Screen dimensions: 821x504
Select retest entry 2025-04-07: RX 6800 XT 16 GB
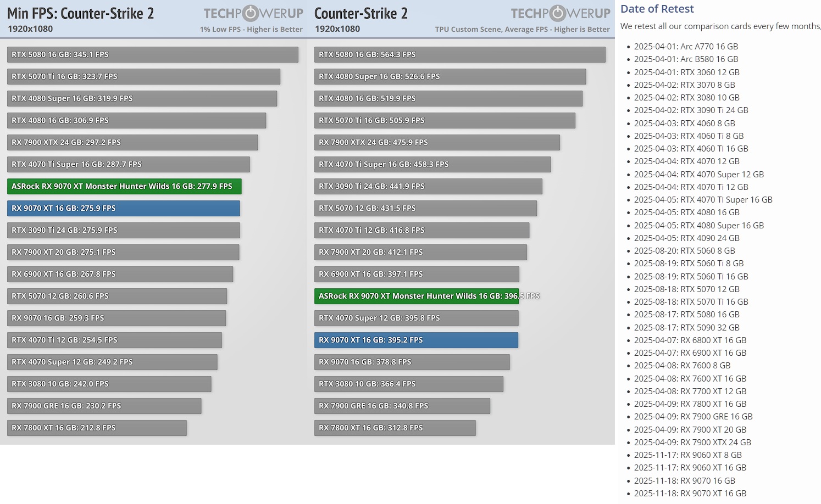[690, 340]
